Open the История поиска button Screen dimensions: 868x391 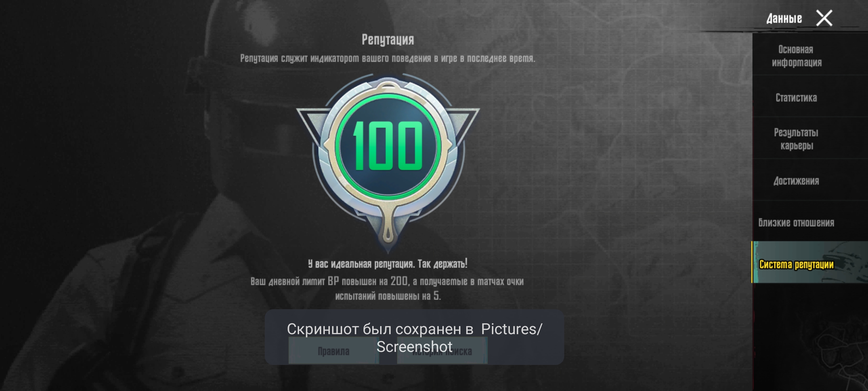(x=442, y=350)
